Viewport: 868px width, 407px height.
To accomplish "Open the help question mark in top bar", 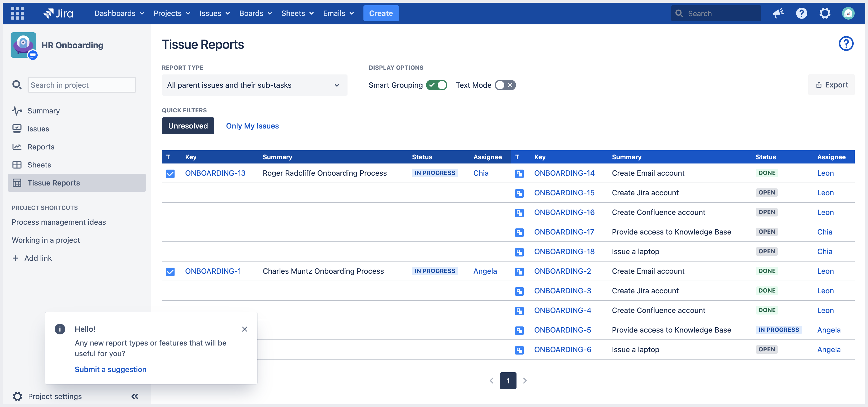I will (x=801, y=13).
